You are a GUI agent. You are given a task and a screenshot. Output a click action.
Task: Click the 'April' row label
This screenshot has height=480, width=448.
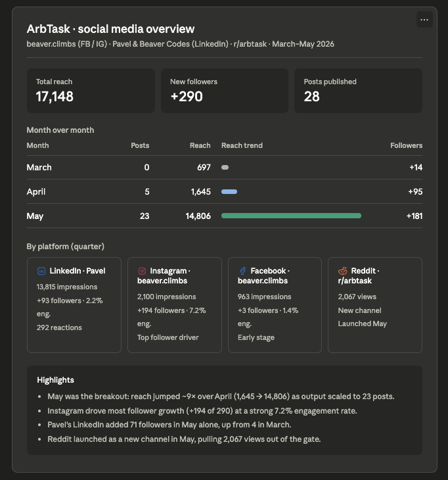pyautogui.click(x=36, y=191)
